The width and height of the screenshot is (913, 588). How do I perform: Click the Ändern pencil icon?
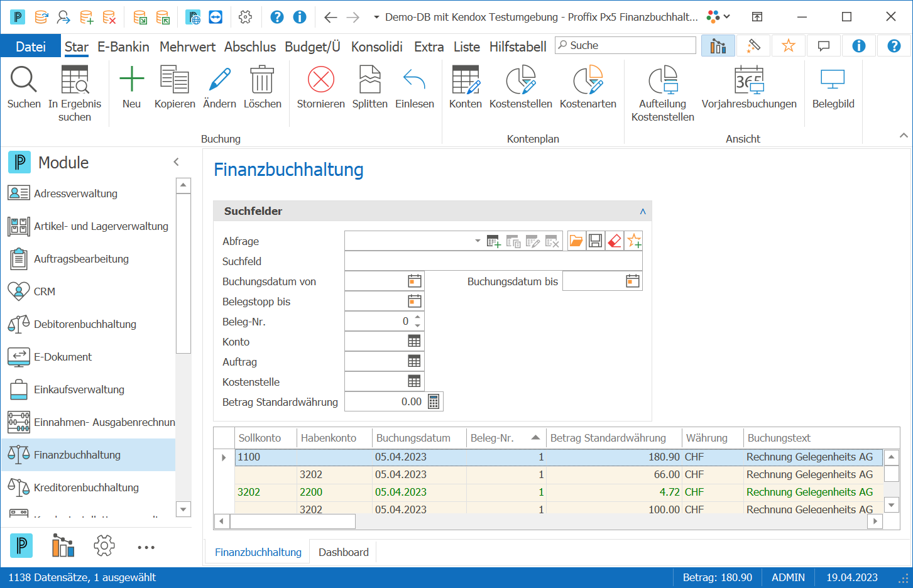219,80
